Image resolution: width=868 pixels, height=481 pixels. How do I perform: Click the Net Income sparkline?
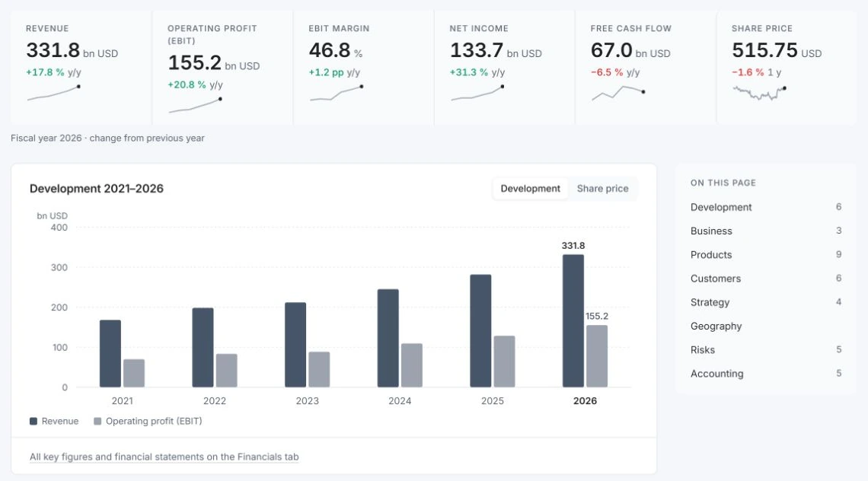pos(477,93)
